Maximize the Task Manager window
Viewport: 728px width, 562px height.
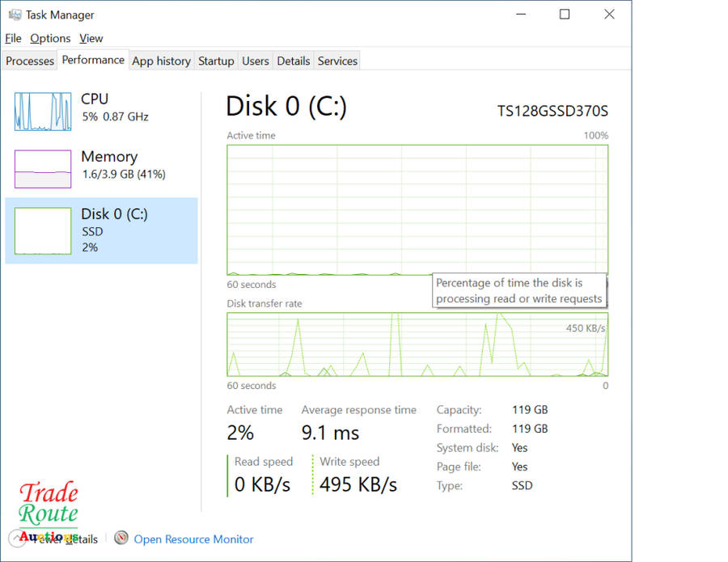[565, 15]
